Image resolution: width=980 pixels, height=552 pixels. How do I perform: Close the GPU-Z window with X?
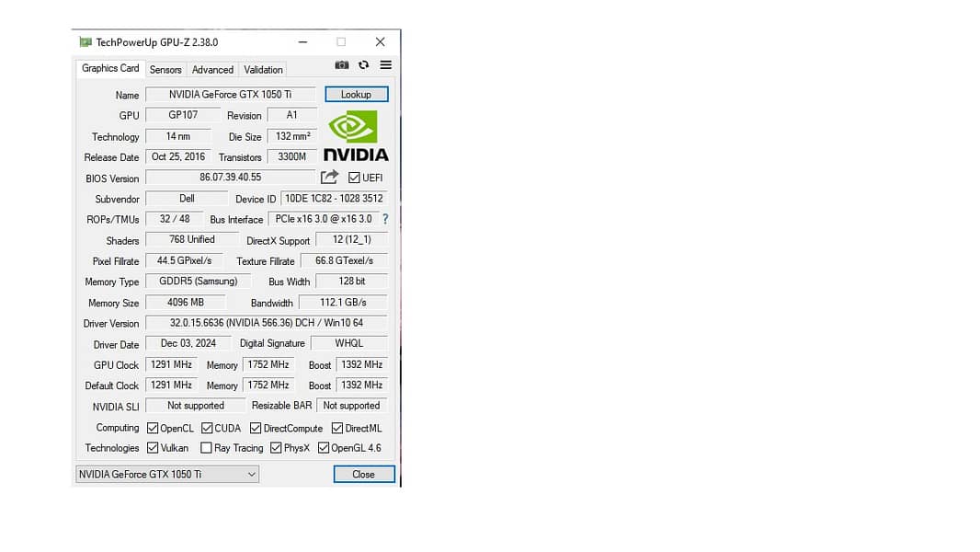point(380,42)
